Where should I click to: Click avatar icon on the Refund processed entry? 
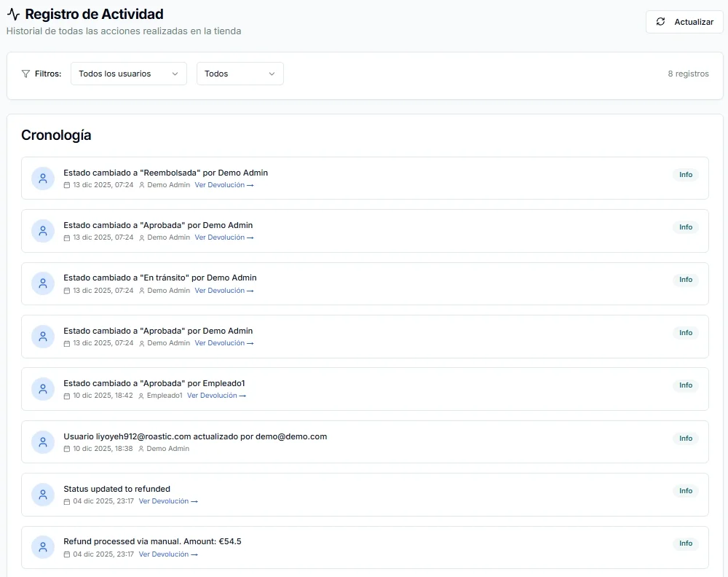(x=43, y=547)
